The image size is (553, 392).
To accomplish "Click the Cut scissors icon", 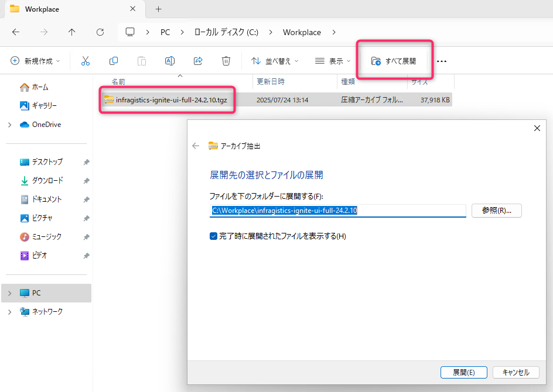I will [86, 61].
